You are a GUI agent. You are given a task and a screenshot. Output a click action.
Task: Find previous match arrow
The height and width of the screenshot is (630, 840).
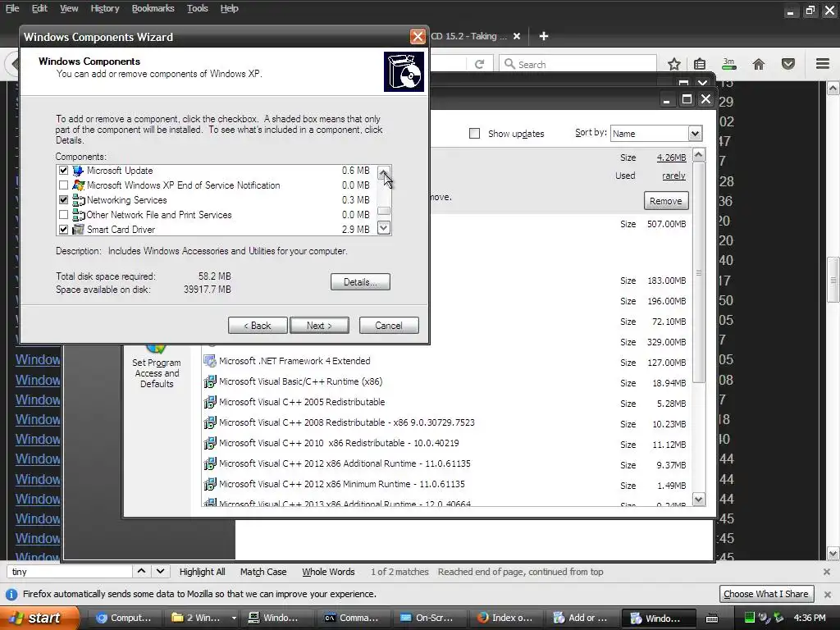(x=141, y=572)
